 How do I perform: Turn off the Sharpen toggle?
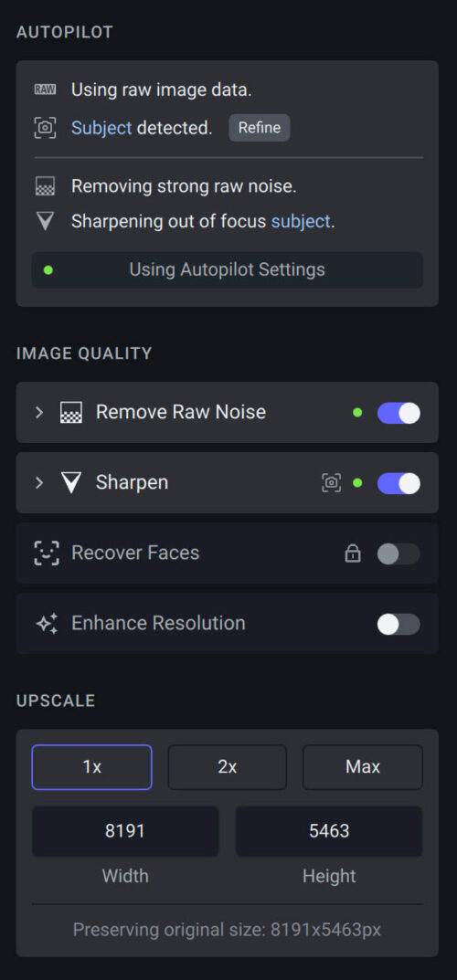399,483
